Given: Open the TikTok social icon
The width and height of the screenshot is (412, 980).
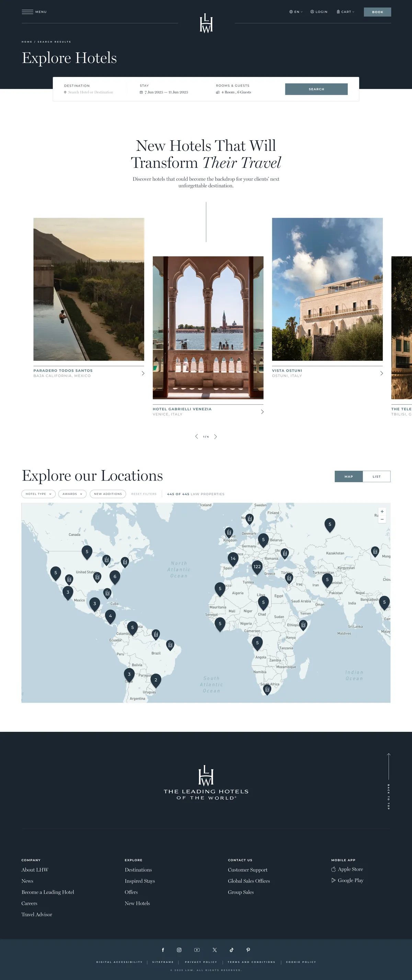Looking at the screenshot, I should tap(231, 950).
